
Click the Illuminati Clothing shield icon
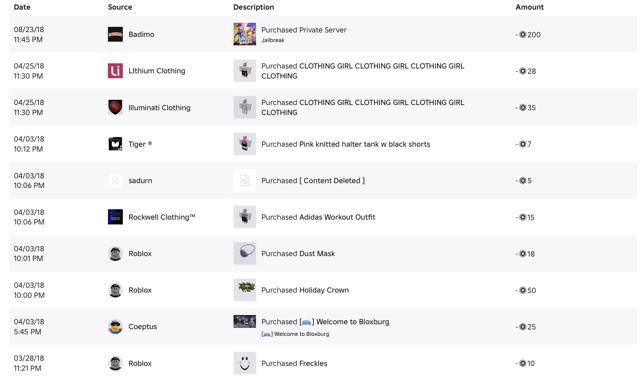[x=115, y=107]
